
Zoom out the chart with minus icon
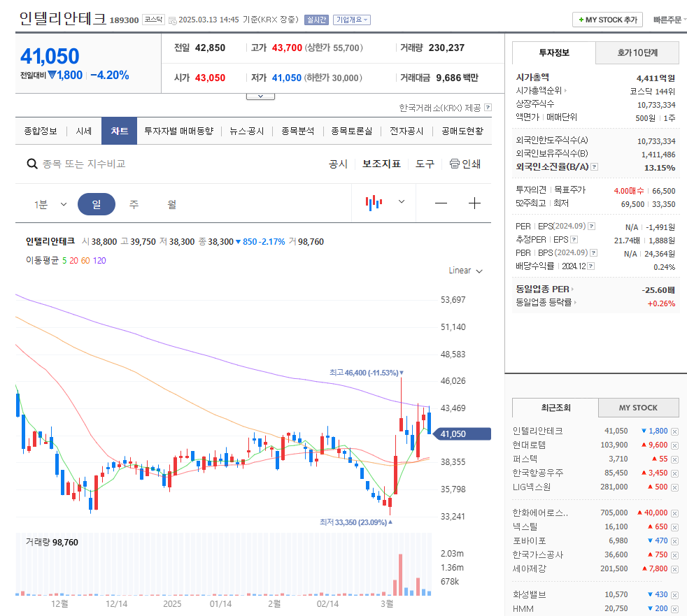click(439, 202)
